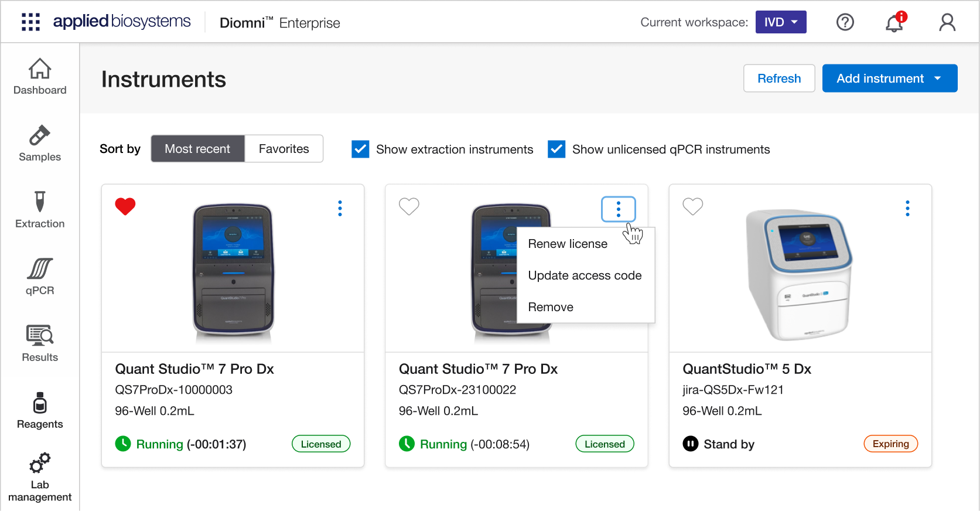Favorite the jira-QS5Dx-Fw121 instrument heart

tap(693, 206)
